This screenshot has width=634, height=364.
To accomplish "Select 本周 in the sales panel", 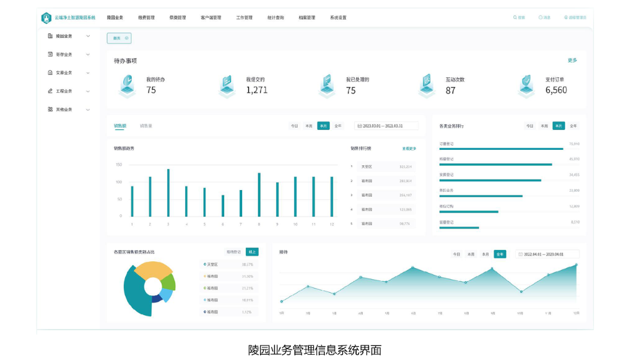I will (x=309, y=126).
